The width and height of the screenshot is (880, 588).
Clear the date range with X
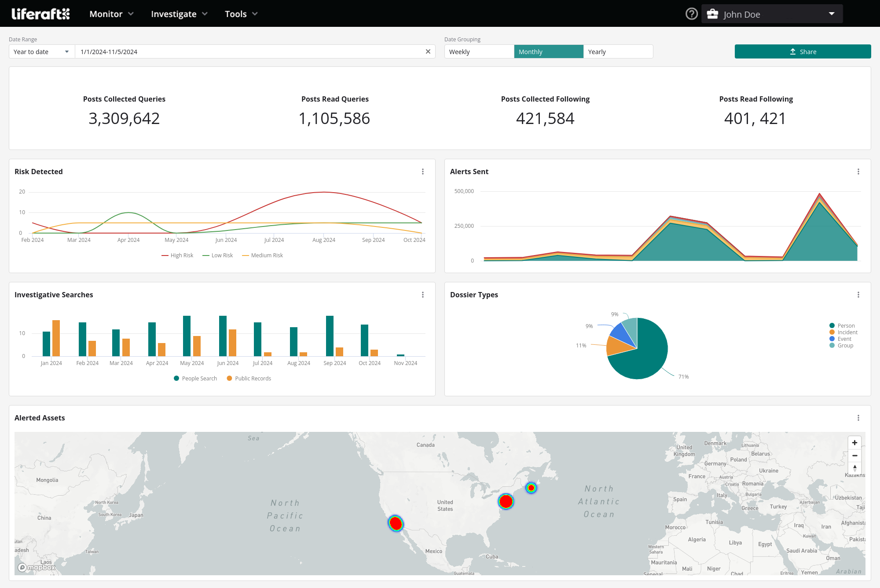[428, 51]
